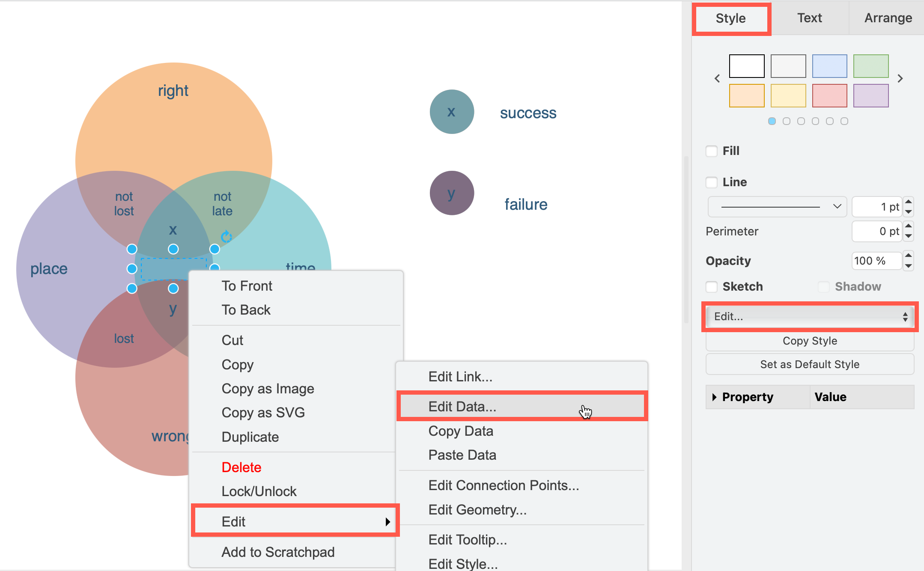Click the Opacity percentage field
Image resolution: width=924 pixels, height=571 pixels.
[x=876, y=261]
